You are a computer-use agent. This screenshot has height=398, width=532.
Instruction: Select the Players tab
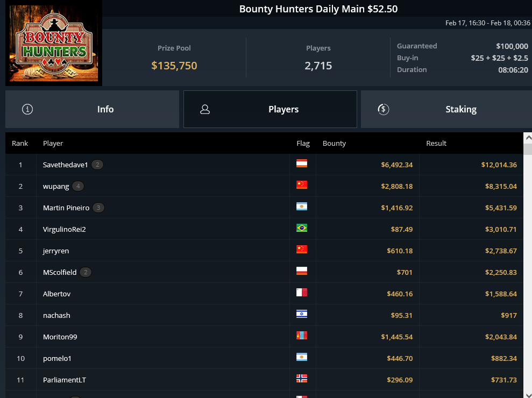coord(270,109)
